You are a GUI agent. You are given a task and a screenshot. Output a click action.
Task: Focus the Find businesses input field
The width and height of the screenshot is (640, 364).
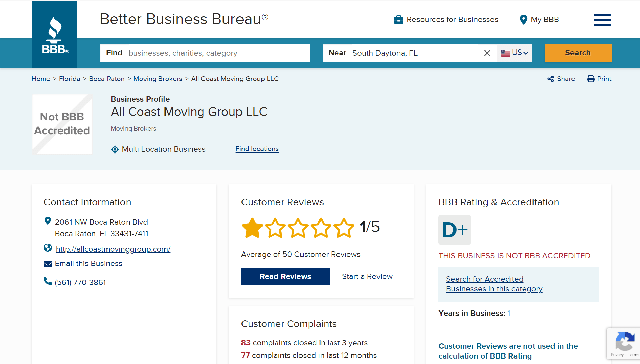click(x=205, y=53)
